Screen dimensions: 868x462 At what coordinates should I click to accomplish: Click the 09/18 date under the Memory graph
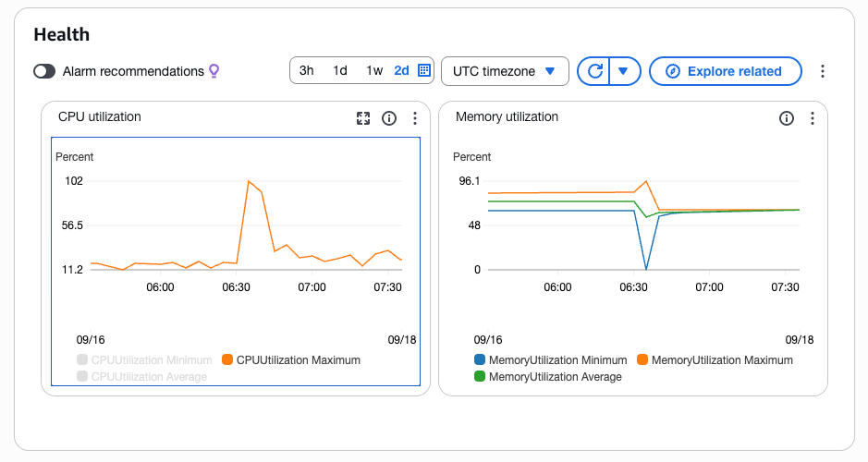pos(800,340)
